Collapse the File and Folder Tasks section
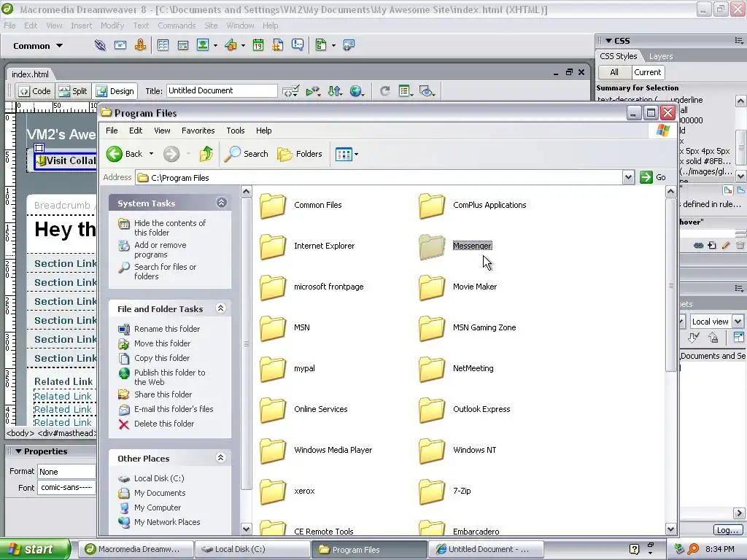This screenshot has height=560, width=747. tap(220, 308)
